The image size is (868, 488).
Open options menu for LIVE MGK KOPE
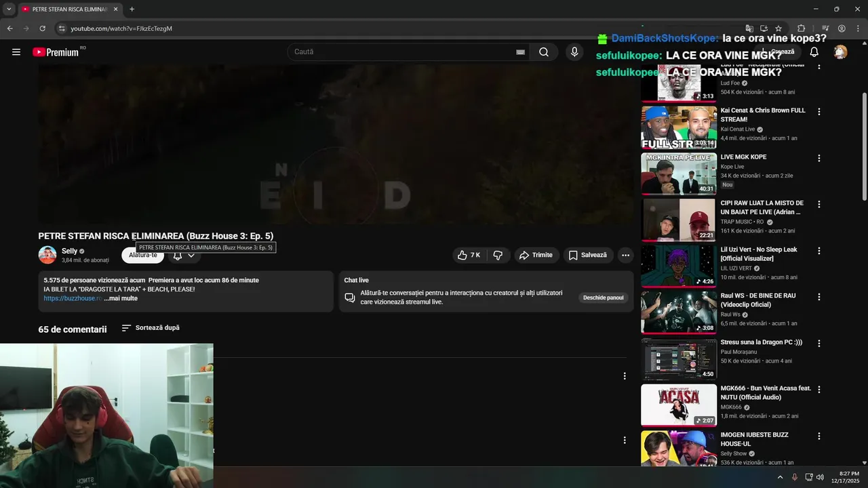pos(819,158)
